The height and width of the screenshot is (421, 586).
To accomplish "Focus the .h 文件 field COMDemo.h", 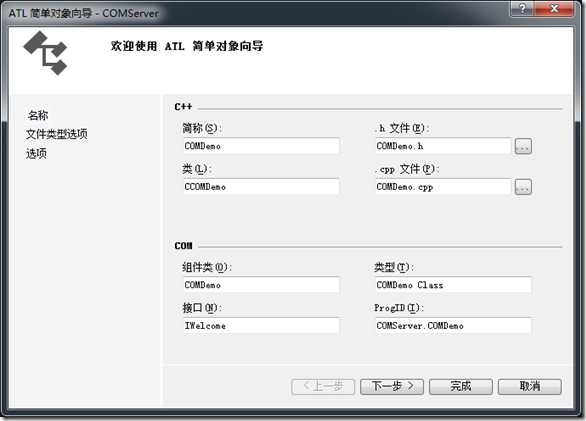I will point(443,146).
